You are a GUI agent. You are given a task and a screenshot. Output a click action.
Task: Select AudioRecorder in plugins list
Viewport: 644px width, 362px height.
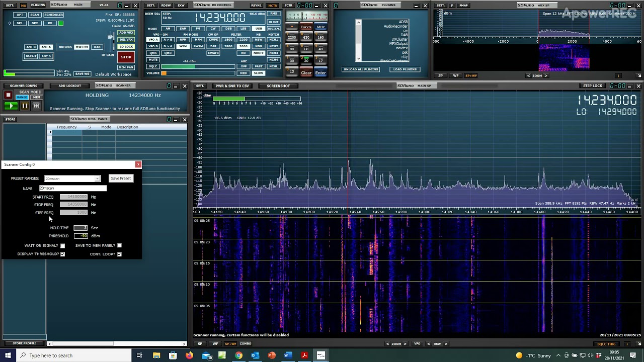click(x=395, y=27)
